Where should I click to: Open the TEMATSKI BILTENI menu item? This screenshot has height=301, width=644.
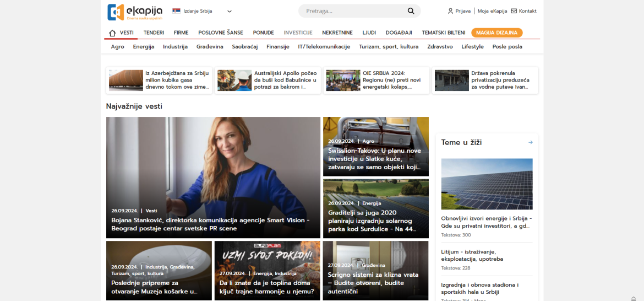click(444, 33)
